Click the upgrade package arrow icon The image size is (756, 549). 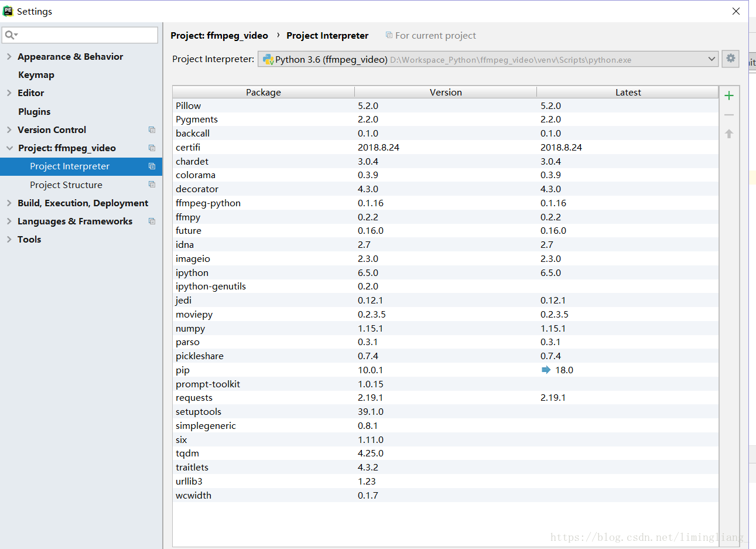(x=729, y=134)
